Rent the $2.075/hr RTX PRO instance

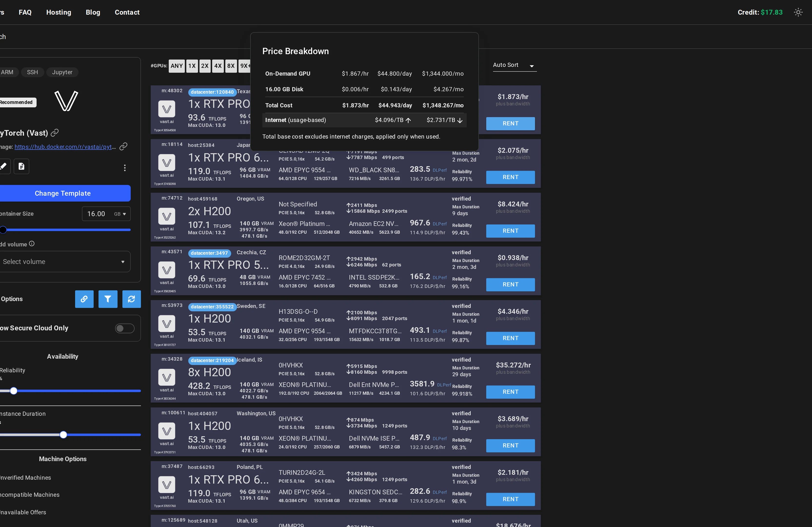[510, 177]
